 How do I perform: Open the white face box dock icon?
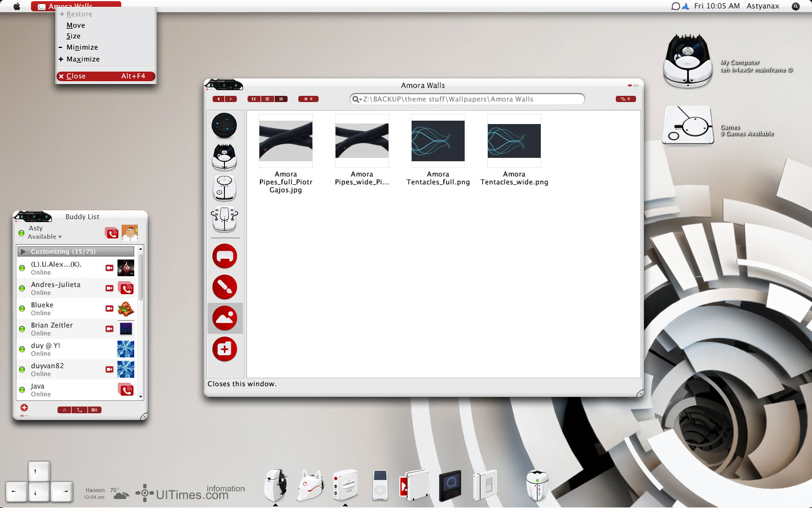(x=346, y=485)
